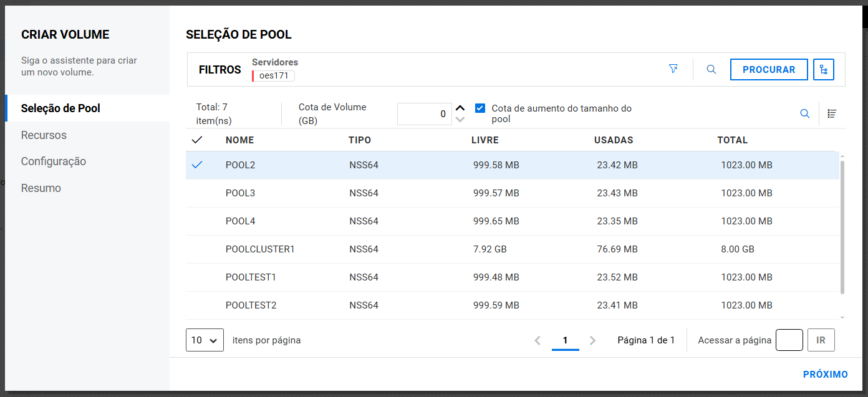Decrease volume quota with down arrow
This screenshot has width=868, height=397.
460,120
